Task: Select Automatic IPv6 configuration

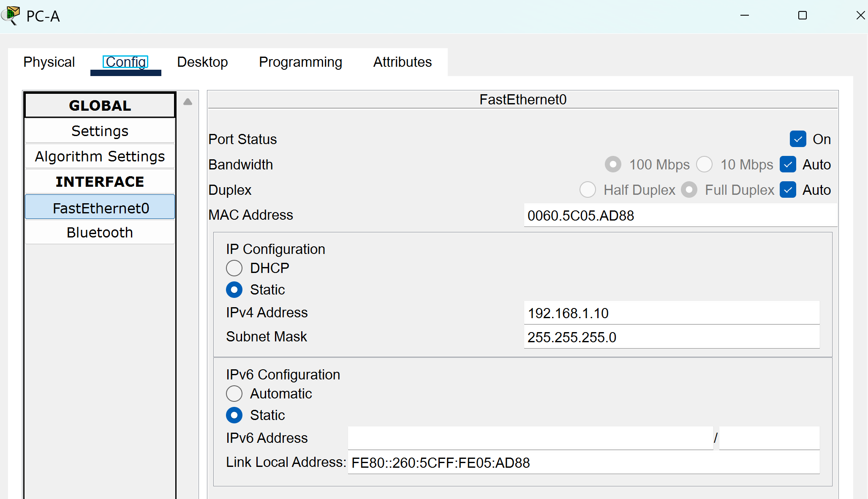Action: click(x=234, y=393)
